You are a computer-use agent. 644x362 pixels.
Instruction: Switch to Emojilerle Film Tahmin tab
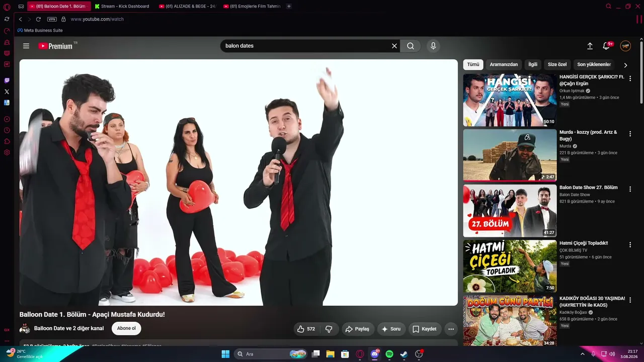pos(252,7)
